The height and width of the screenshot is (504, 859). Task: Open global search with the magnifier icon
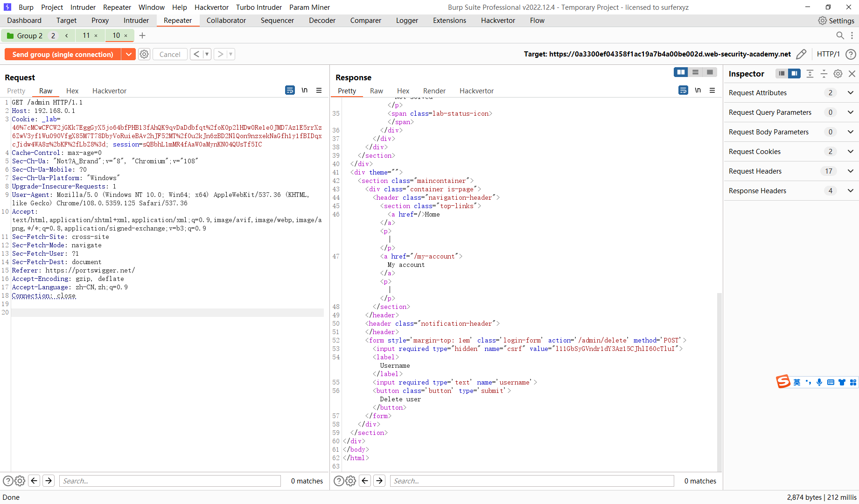tap(840, 35)
